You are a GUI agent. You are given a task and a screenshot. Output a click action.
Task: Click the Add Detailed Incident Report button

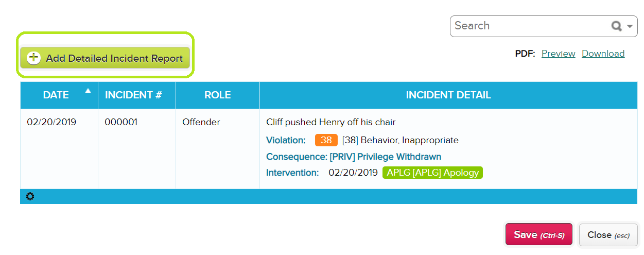coord(105,58)
